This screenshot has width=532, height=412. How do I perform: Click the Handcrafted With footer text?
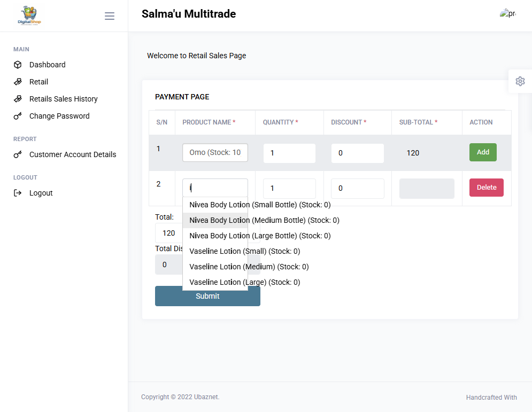tap(491, 398)
